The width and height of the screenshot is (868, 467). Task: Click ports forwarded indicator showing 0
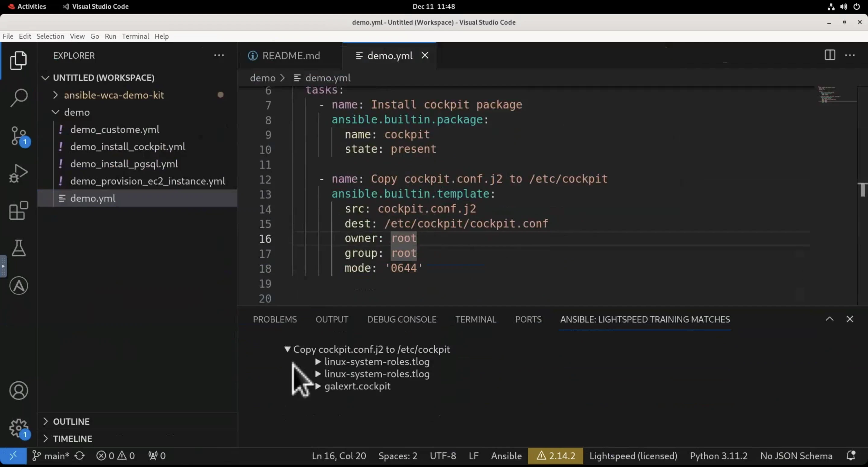tap(157, 456)
